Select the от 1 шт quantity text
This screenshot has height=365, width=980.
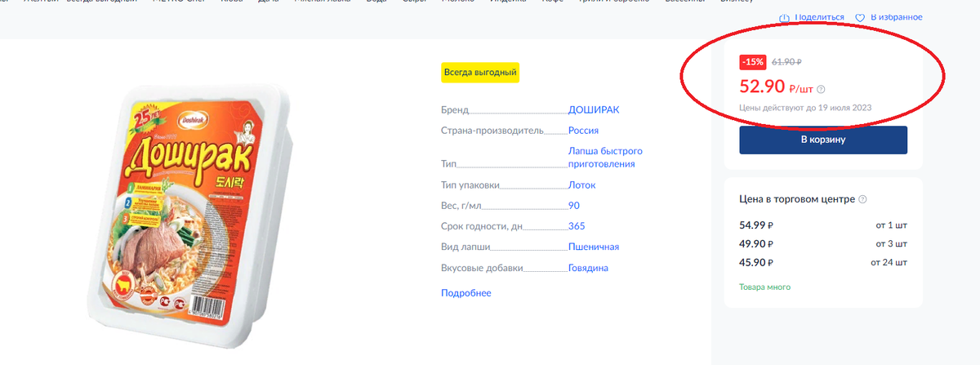(x=890, y=225)
